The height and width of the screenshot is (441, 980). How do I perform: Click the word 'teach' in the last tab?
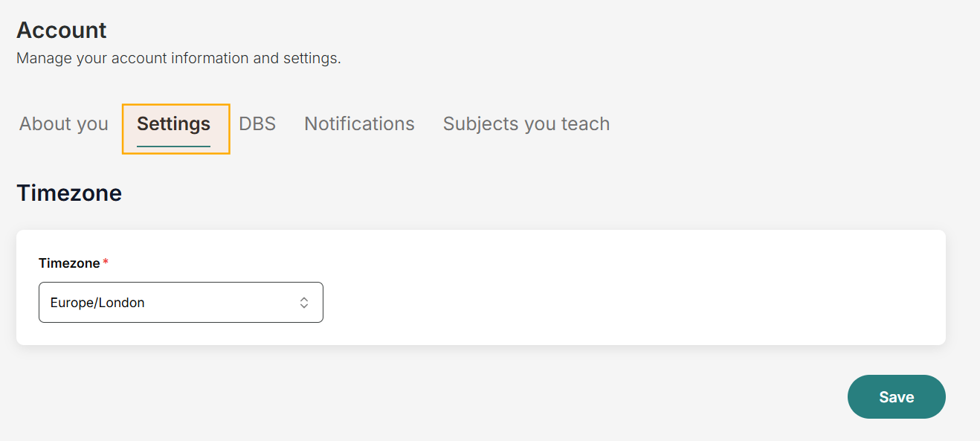[x=585, y=124]
